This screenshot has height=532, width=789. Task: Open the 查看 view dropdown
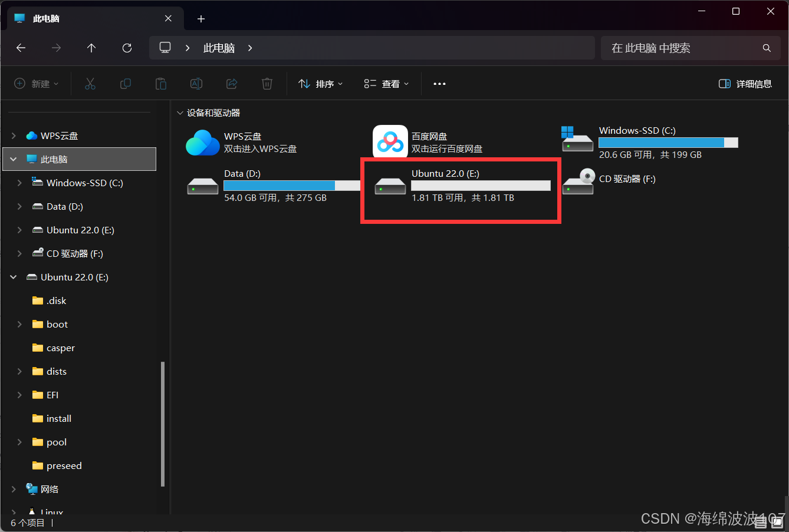point(386,84)
